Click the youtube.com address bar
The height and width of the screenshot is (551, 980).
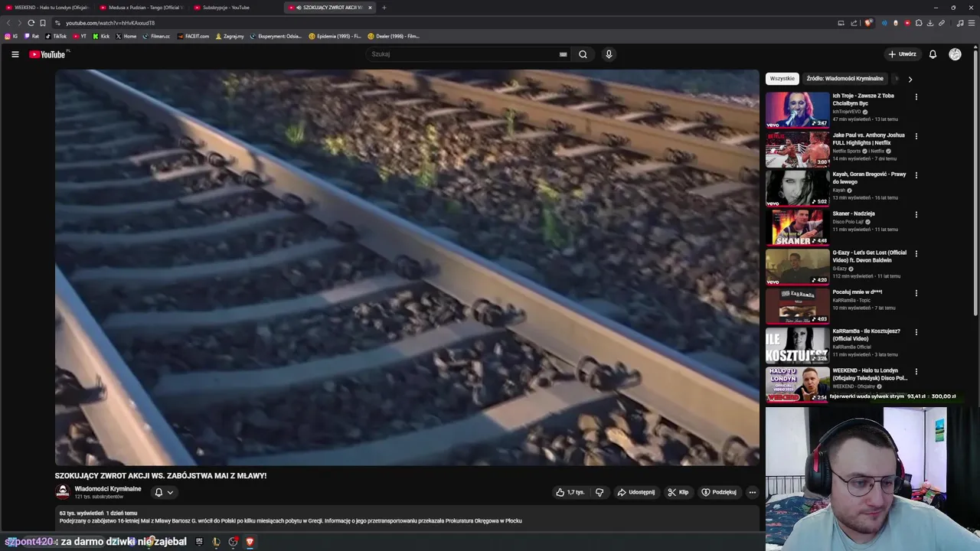pos(444,23)
